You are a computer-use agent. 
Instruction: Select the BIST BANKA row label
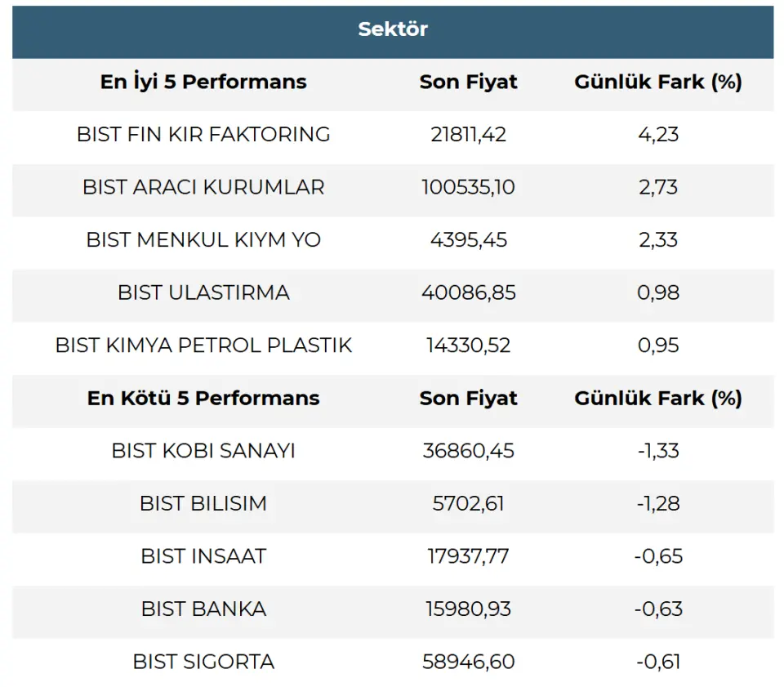[x=203, y=609]
